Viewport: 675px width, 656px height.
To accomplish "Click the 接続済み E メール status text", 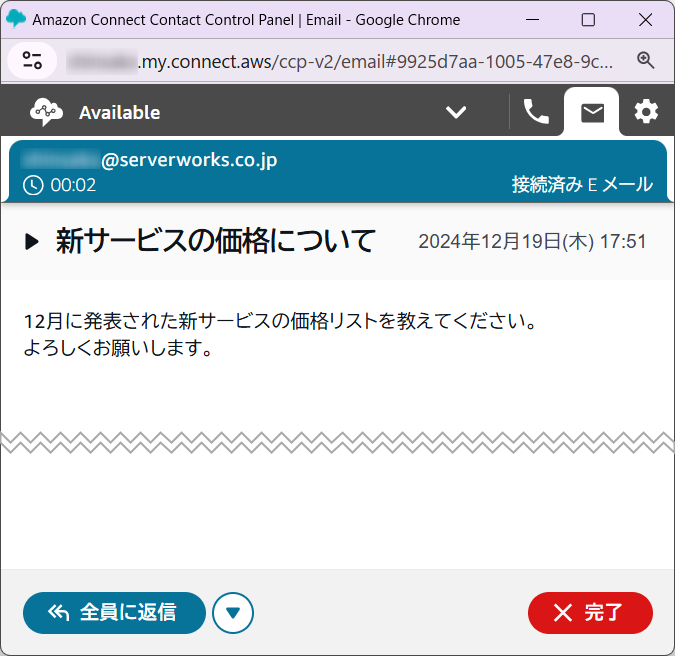I will 582,185.
